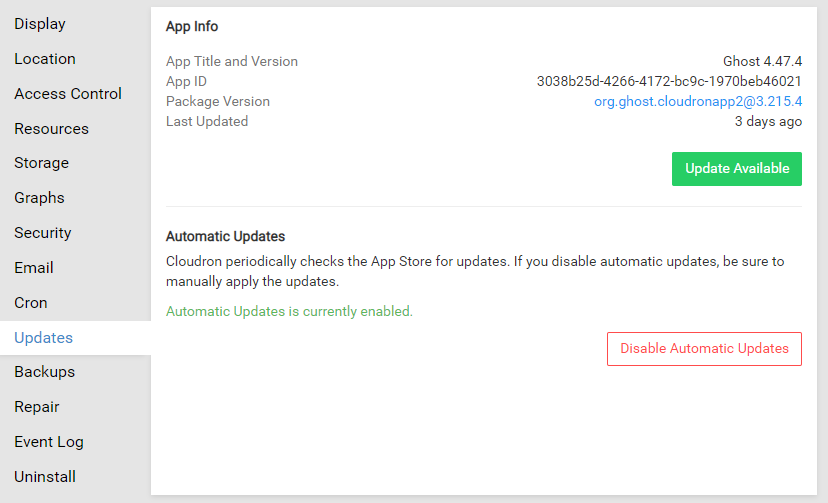Go to the Repair section
This screenshot has height=503, width=828.
37,407
